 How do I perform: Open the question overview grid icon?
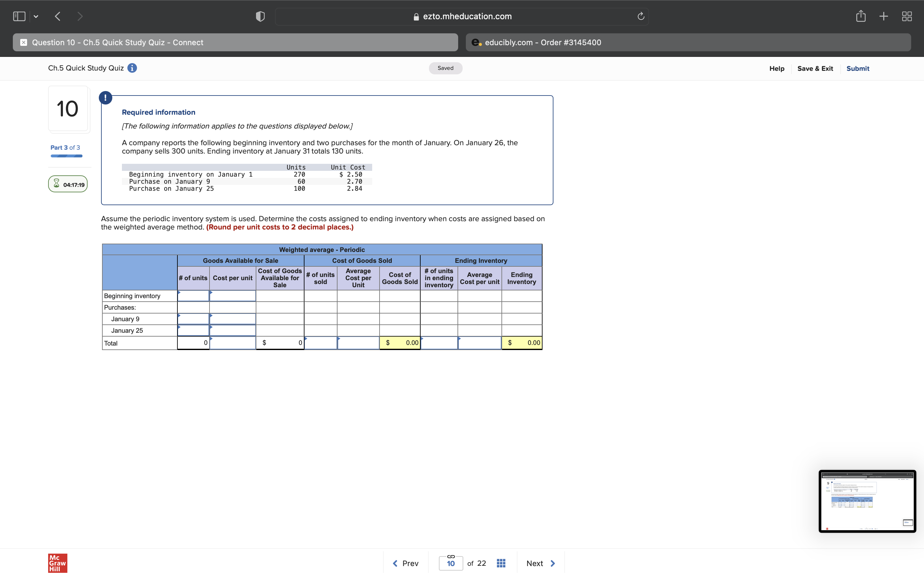pos(501,563)
